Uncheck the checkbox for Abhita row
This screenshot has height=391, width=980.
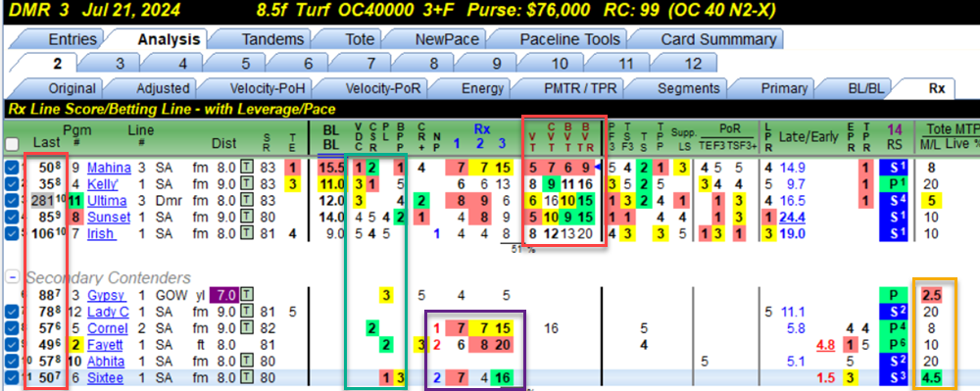[x=11, y=362]
